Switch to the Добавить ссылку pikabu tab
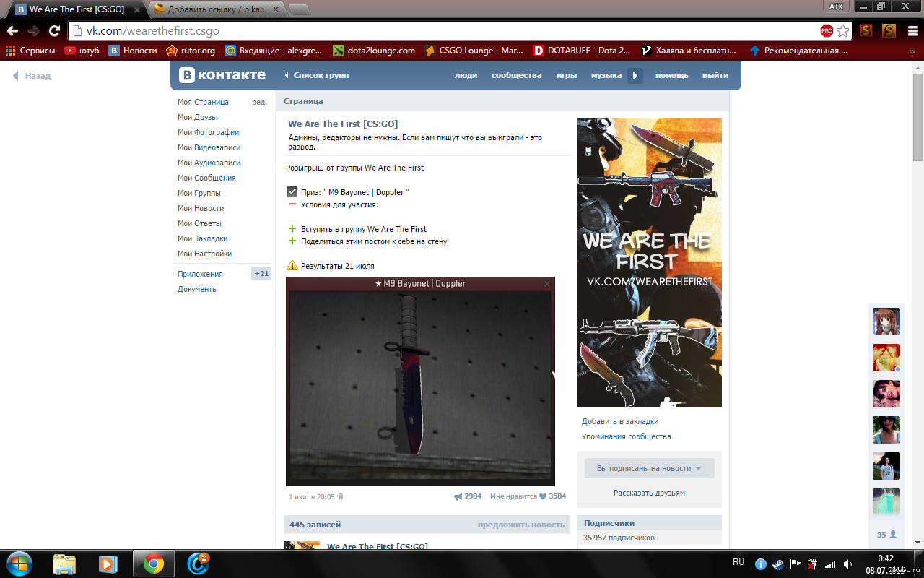This screenshot has height=578, width=924. click(217, 9)
